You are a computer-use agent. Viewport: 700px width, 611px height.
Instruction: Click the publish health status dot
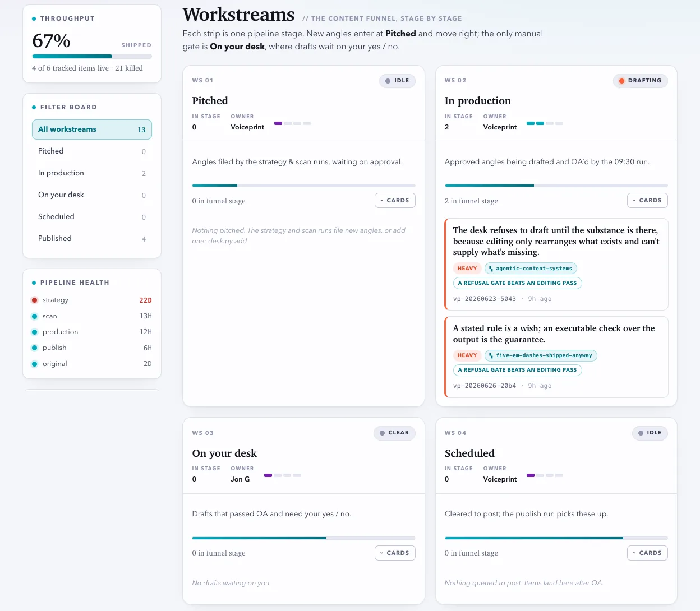click(35, 348)
